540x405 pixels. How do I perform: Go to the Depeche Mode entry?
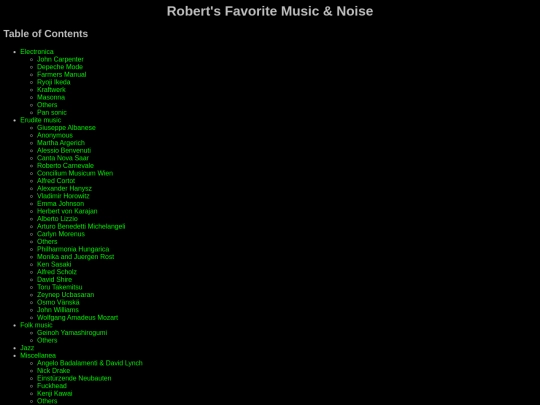coord(60,67)
